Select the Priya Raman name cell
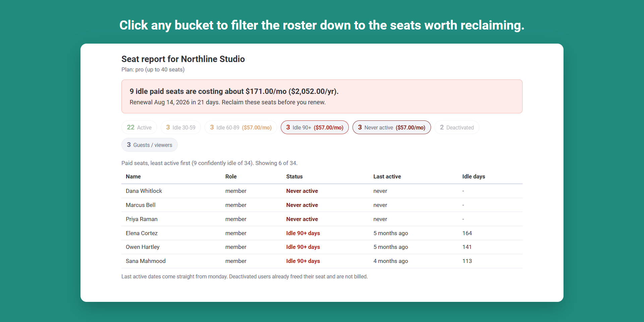The height and width of the screenshot is (322, 644). click(142, 219)
